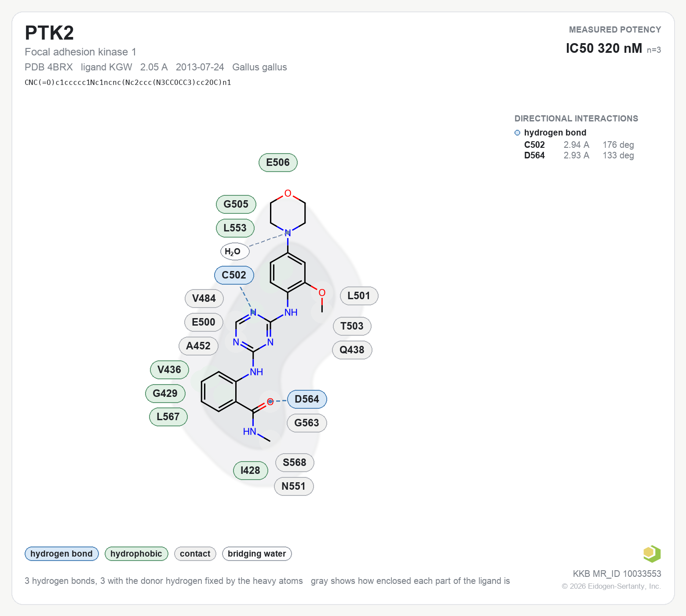Click the KKB MR_ID 10033553 text
Image resolution: width=686 pixels, height=616 pixels.
(x=617, y=573)
